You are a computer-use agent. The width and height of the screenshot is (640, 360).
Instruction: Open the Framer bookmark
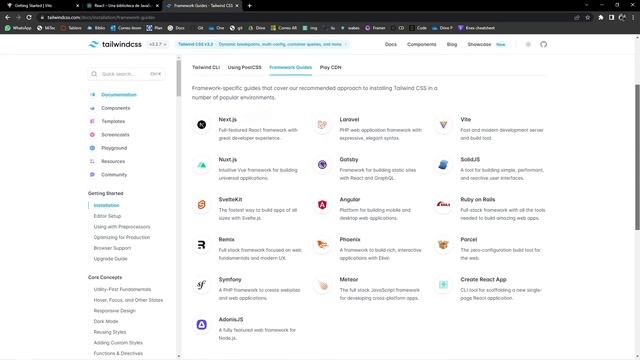point(375,28)
